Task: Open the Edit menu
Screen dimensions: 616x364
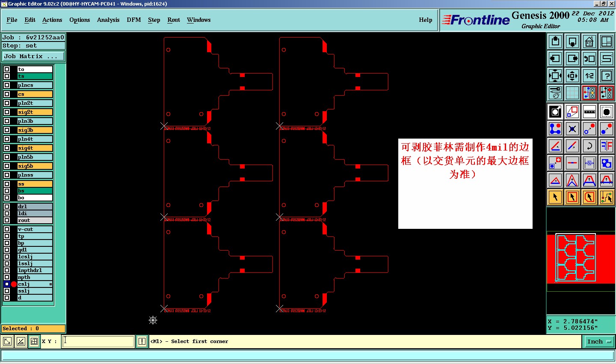Action: point(30,20)
